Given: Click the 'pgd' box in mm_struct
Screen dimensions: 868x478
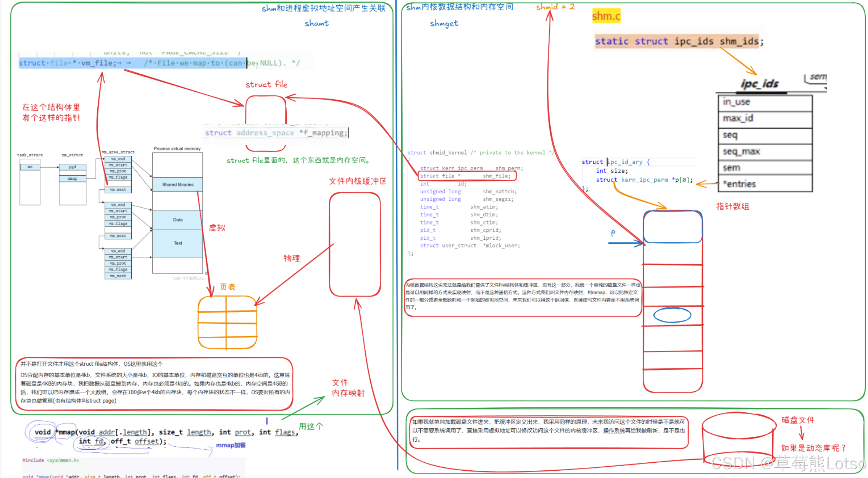Looking at the screenshot, I should point(73,167).
